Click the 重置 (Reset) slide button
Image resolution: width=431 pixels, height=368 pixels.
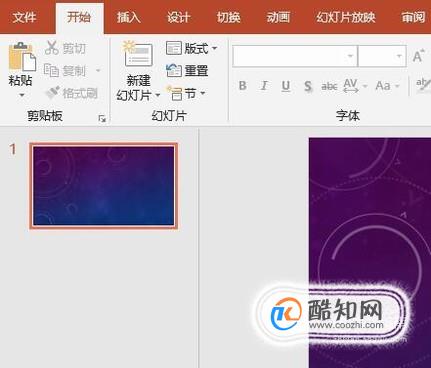(x=187, y=71)
